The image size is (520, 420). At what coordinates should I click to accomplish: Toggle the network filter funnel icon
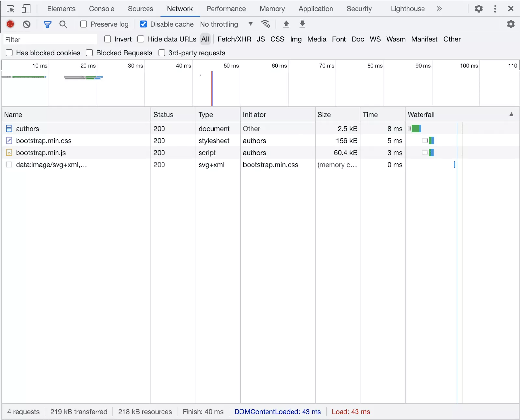tap(47, 24)
